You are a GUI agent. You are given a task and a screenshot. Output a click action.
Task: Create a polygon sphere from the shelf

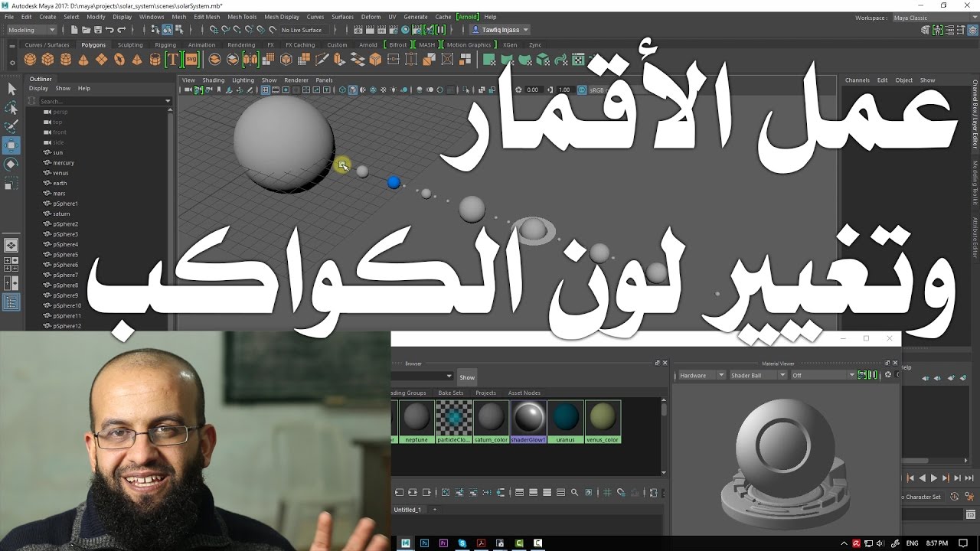tap(31, 60)
